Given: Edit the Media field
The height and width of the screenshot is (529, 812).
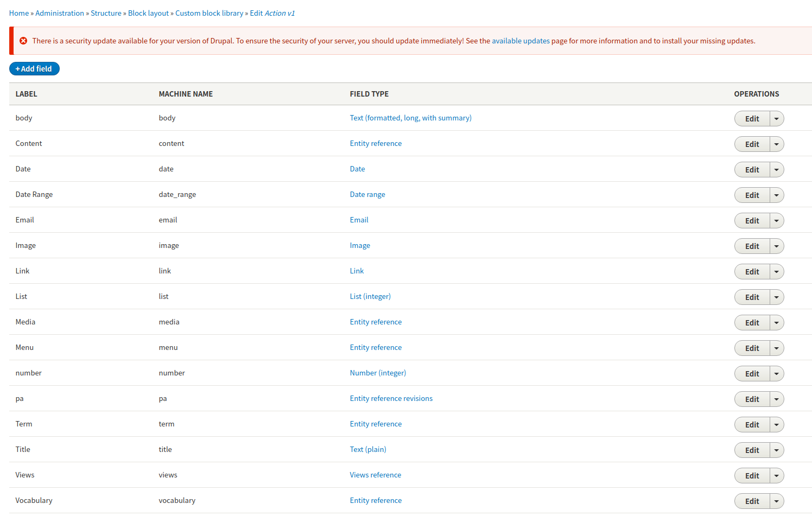Looking at the screenshot, I should point(752,323).
